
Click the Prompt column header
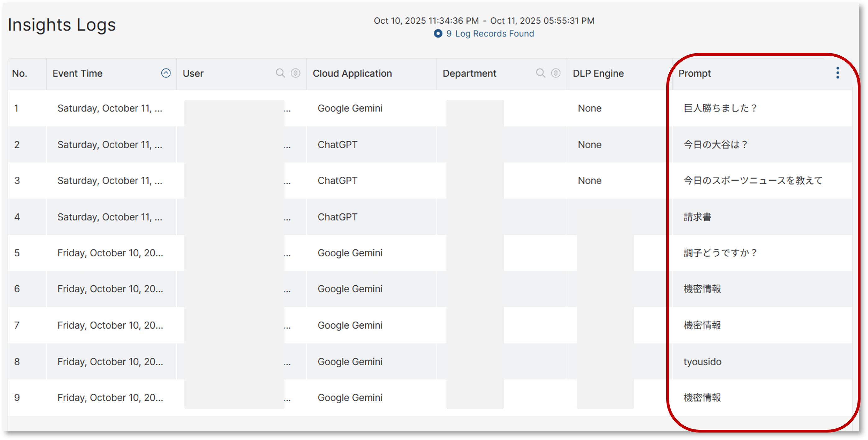(x=695, y=73)
